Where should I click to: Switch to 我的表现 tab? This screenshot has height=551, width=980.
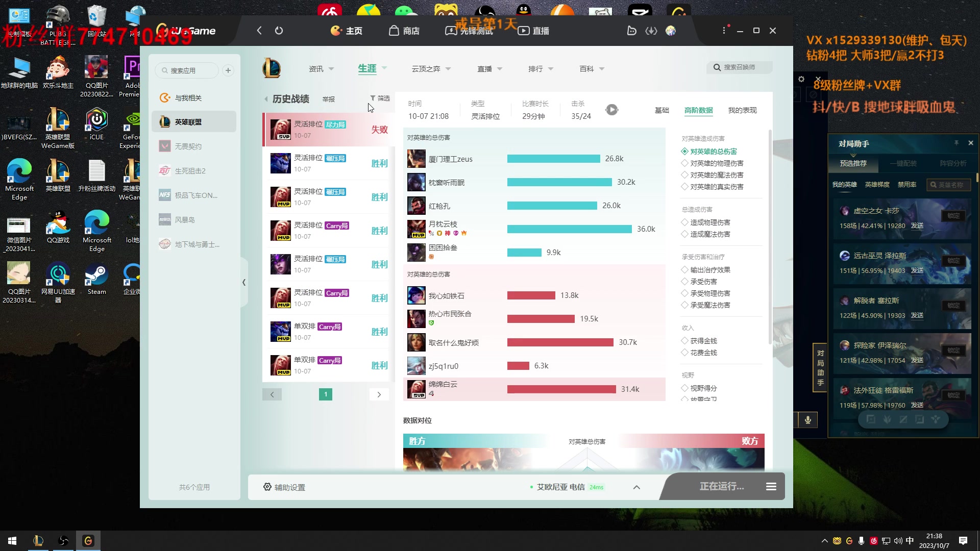(742, 110)
